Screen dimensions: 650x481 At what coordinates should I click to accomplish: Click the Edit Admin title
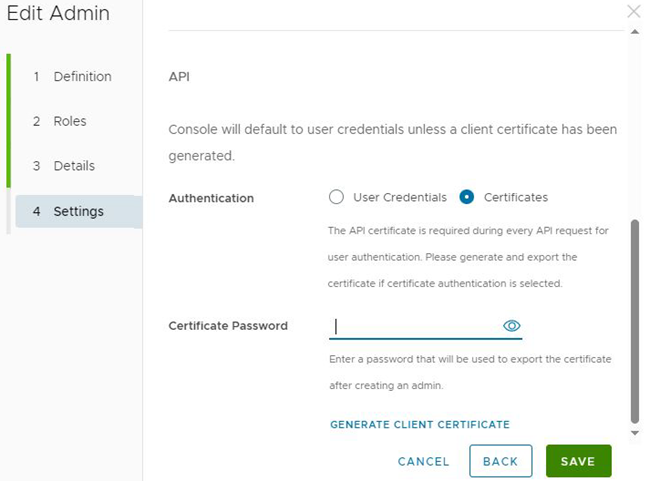click(58, 13)
